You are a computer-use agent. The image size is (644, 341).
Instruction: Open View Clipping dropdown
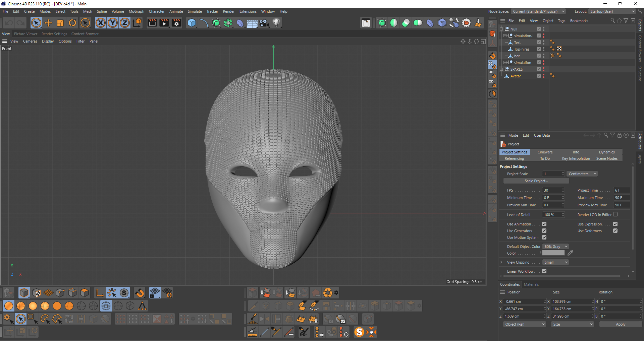(x=555, y=262)
